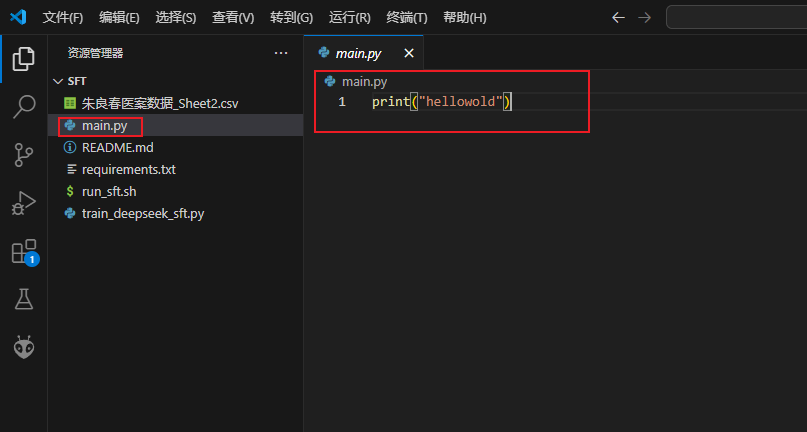The image size is (807, 432).
Task: Click main.py in editor breadcrumb
Action: coord(364,81)
